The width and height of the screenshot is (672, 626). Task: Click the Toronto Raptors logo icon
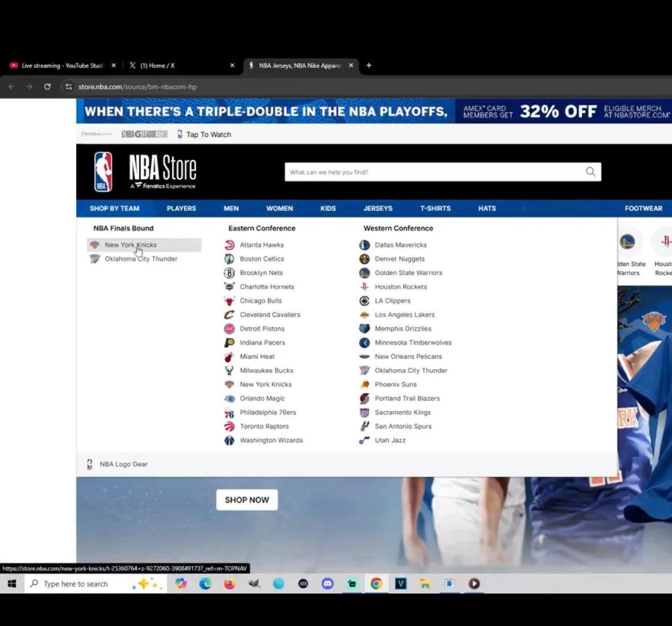(x=230, y=426)
